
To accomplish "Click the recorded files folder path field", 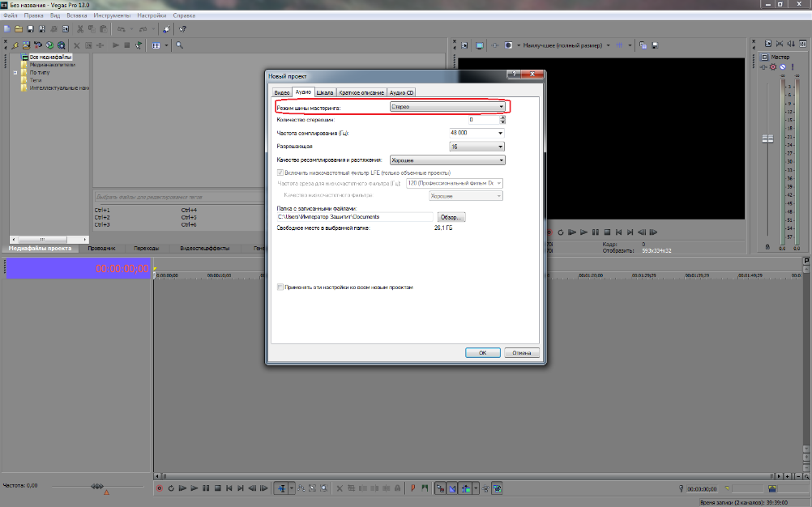I will click(x=355, y=217).
